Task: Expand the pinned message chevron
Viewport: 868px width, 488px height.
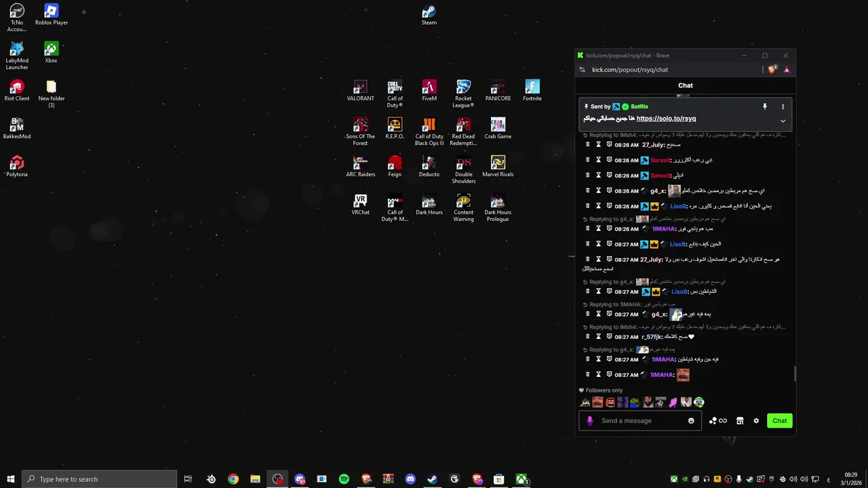Action: (x=783, y=121)
